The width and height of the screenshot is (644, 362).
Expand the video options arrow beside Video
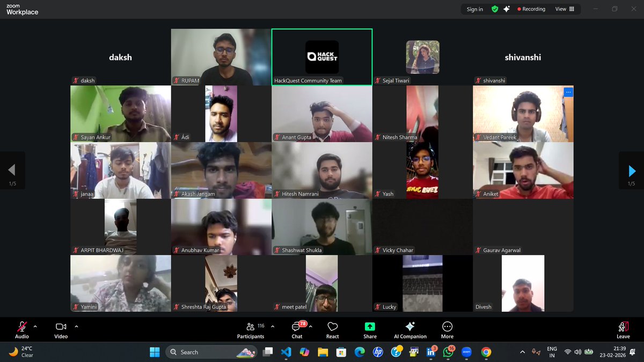point(76,326)
